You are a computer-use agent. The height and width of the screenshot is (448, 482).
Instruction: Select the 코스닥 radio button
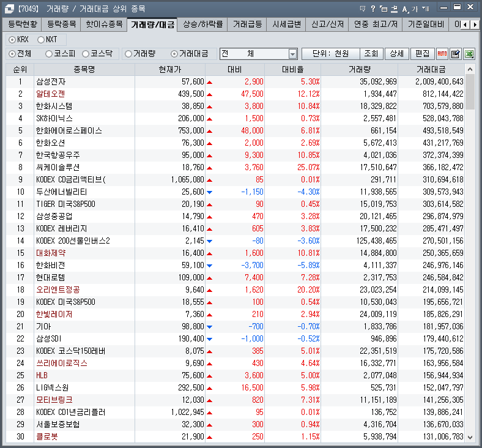86,54
